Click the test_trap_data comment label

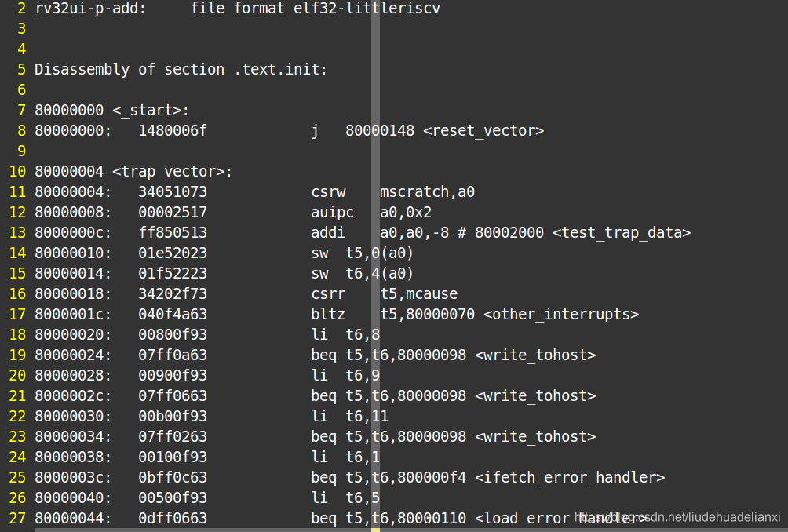[x=622, y=232]
